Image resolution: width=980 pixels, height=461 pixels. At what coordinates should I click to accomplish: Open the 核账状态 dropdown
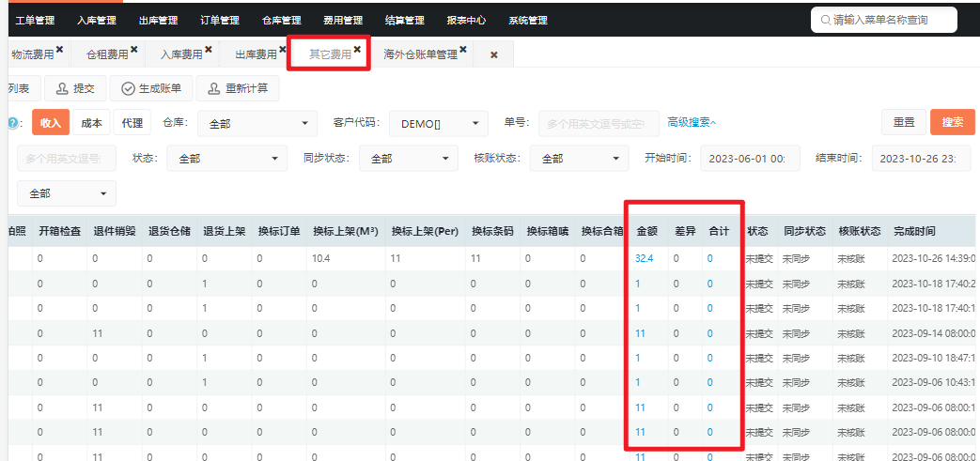pyautogui.click(x=580, y=159)
